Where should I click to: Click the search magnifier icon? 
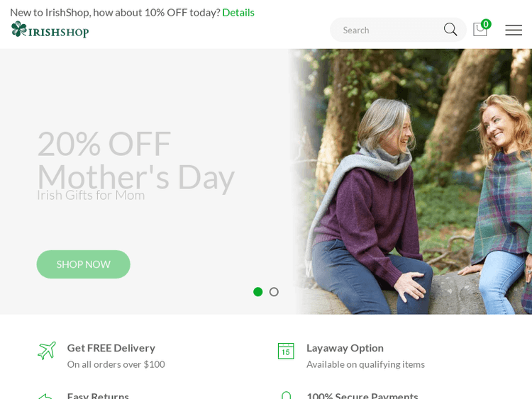[x=450, y=30]
